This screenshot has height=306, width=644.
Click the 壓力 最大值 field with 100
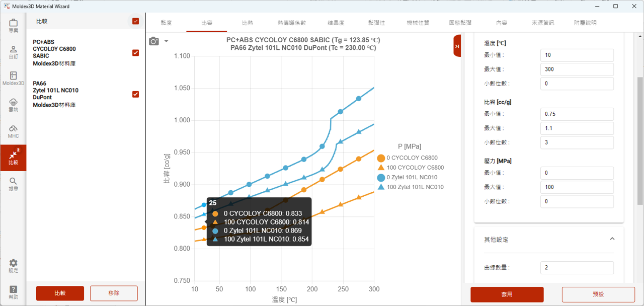pos(577,187)
